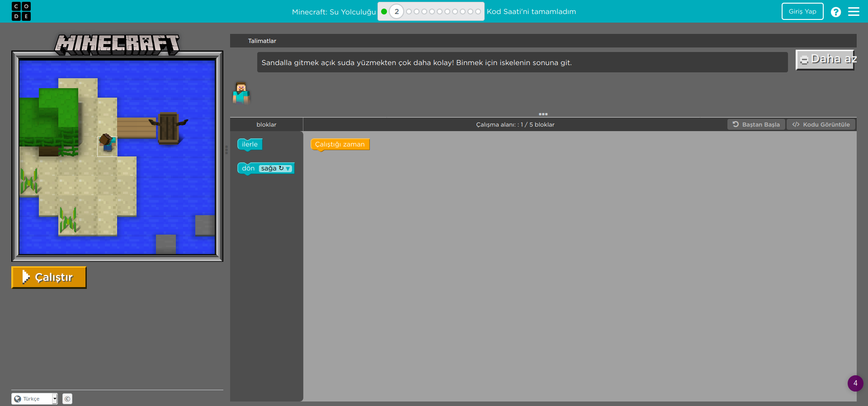Show code with Kodu Görüntüle button
This screenshot has width=868, height=406.
821,124
